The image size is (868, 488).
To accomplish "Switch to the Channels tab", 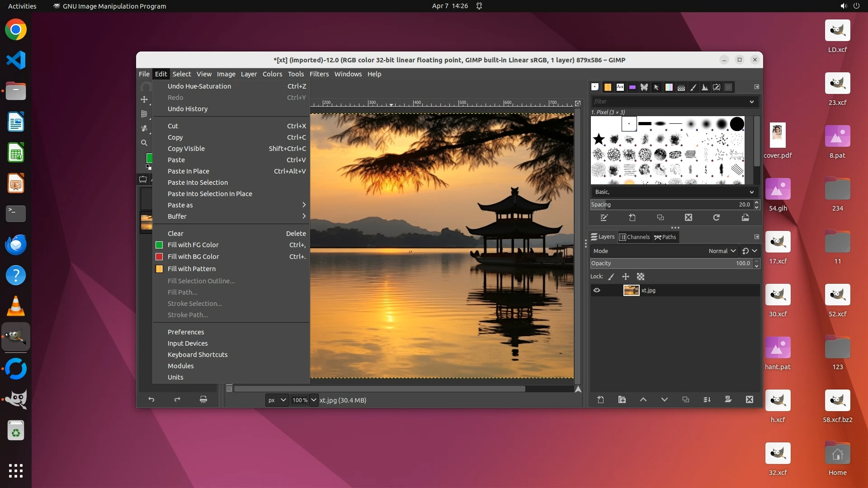I will coord(634,237).
